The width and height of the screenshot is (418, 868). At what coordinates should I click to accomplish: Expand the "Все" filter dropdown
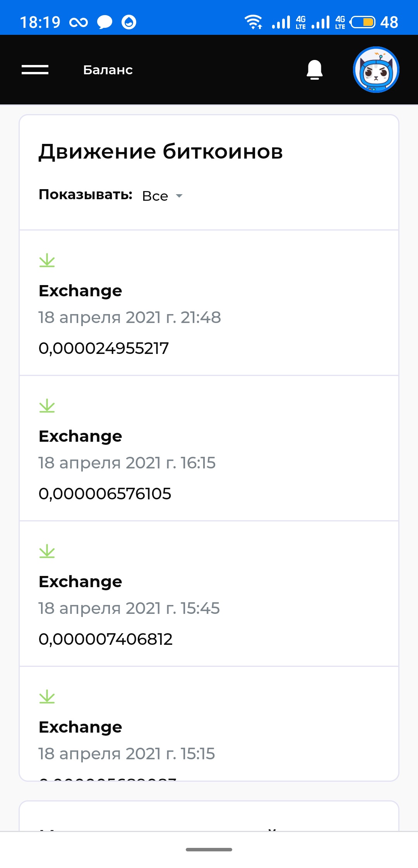[155, 196]
